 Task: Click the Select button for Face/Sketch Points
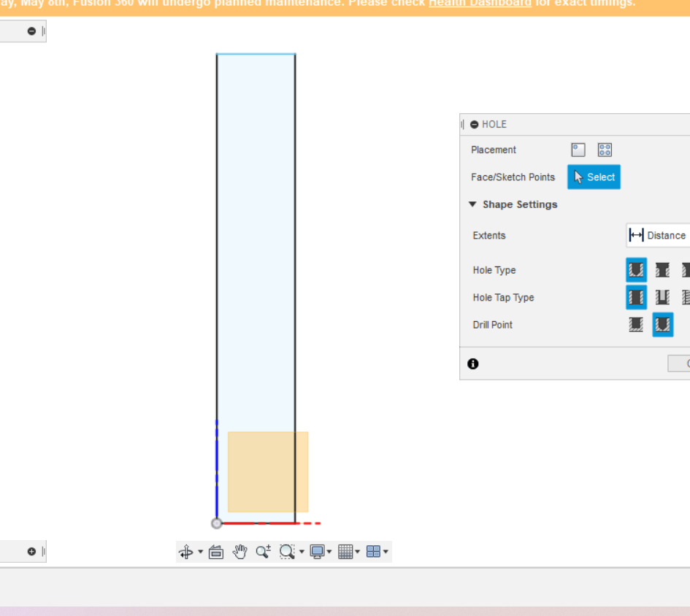(x=594, y=177)
